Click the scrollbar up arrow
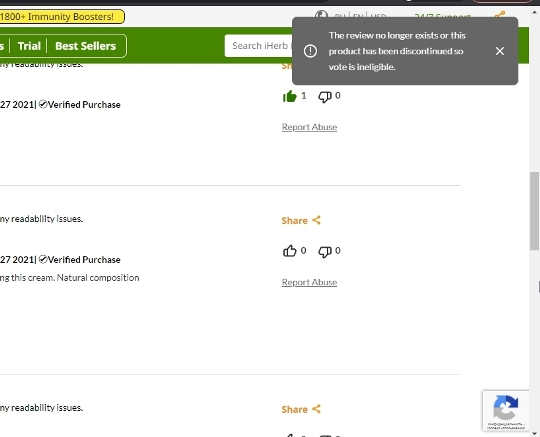 pos(534,12)
